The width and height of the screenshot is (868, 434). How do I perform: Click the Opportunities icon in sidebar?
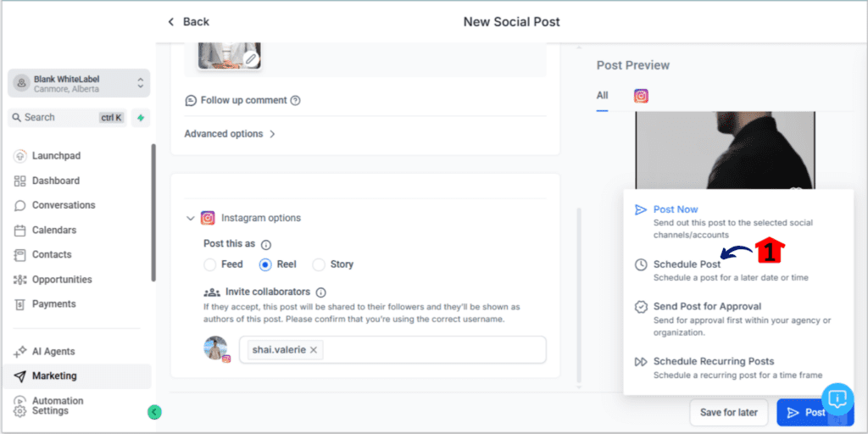click(20, 280)
